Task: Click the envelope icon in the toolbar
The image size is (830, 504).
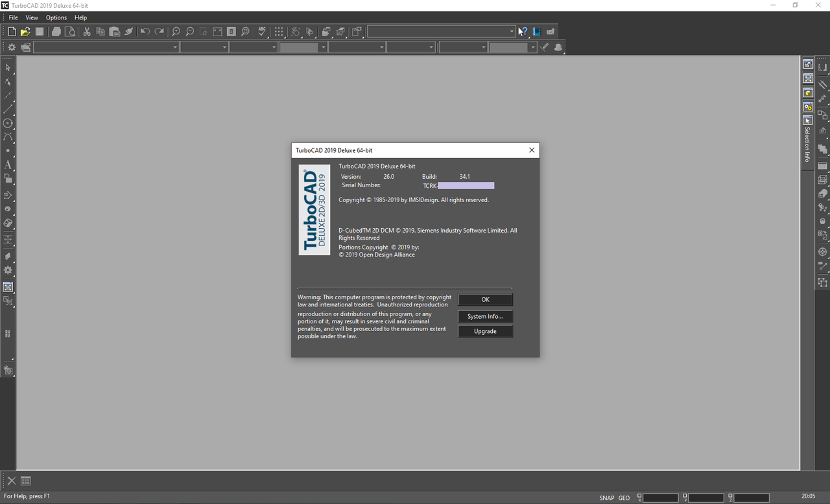Action: (x=551, y=31)
